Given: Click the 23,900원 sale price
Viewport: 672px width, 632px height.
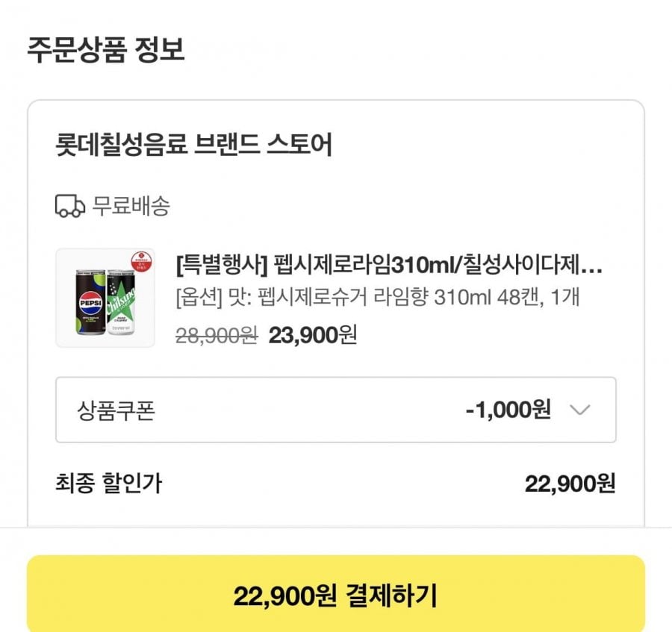Looking at the screenshot, I should [312, 336].
